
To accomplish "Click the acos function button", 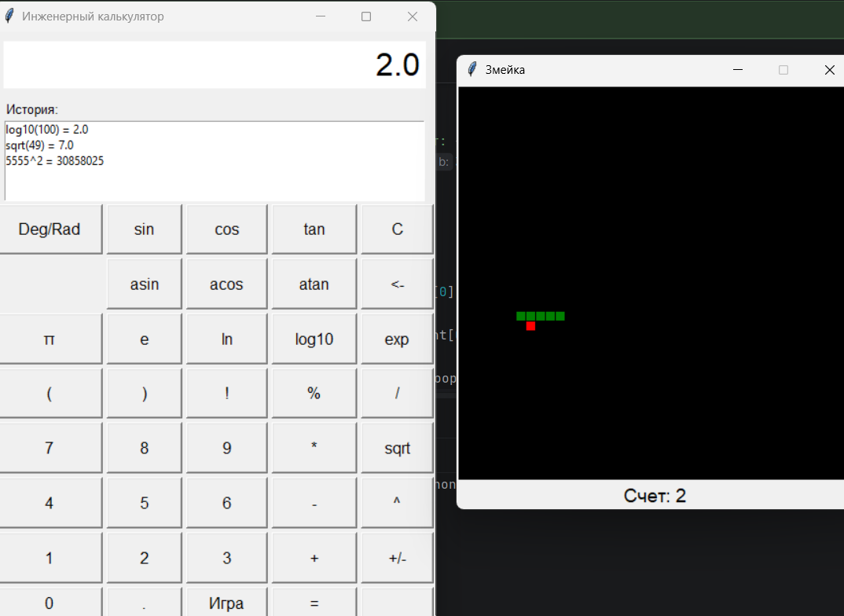I will pyautogui.click(x=226, y=284).
